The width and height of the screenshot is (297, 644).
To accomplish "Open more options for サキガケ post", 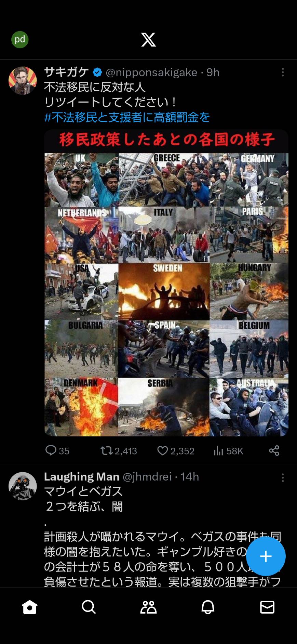I will (x=283, y=72).
